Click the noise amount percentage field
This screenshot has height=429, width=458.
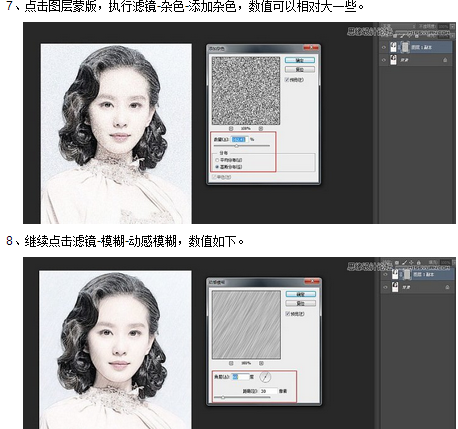(239, 139)
